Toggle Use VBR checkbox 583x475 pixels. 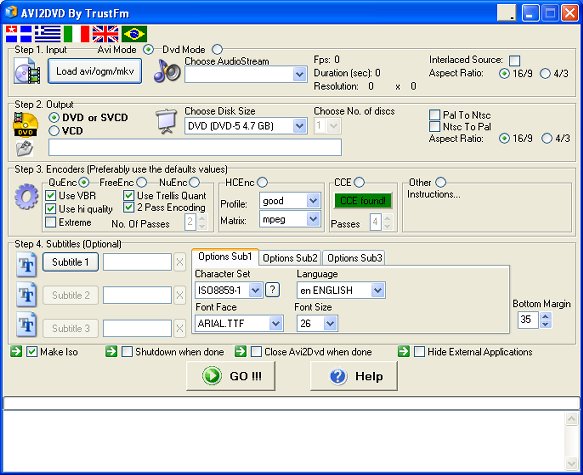pyautogui.click(x=51, y=196)
